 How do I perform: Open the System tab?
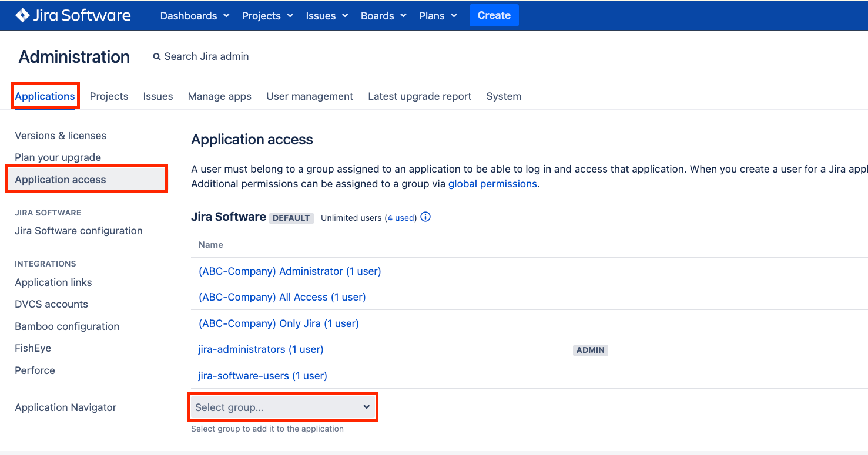tap(504, 96)
